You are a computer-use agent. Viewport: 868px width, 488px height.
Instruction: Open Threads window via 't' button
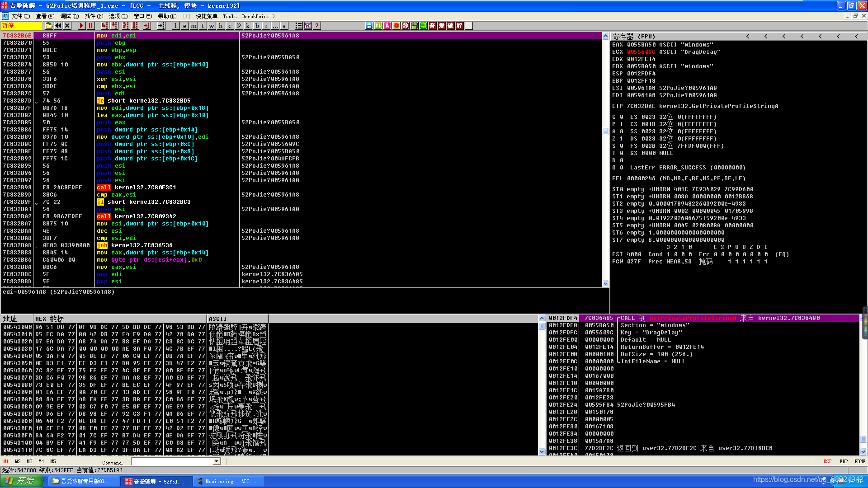203,26
